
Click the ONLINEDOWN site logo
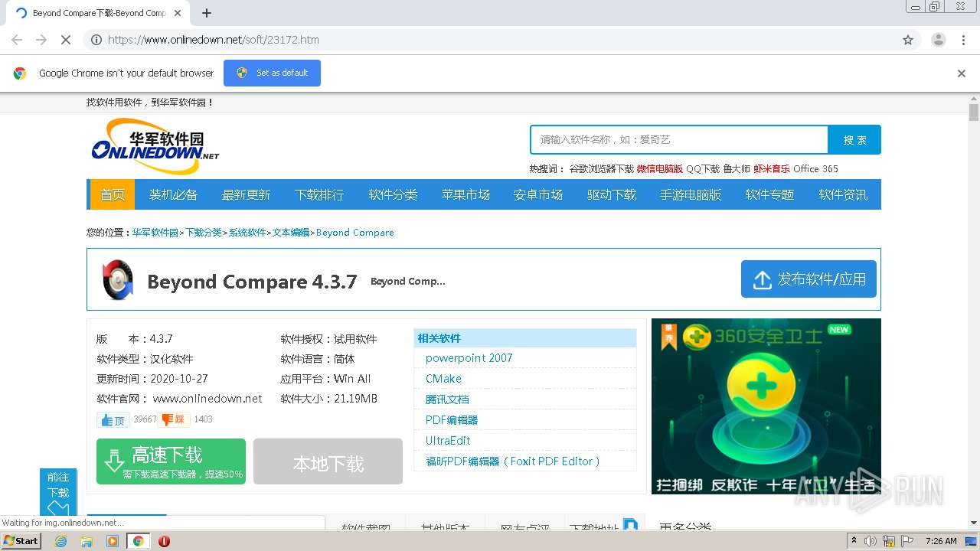point(155,145)
